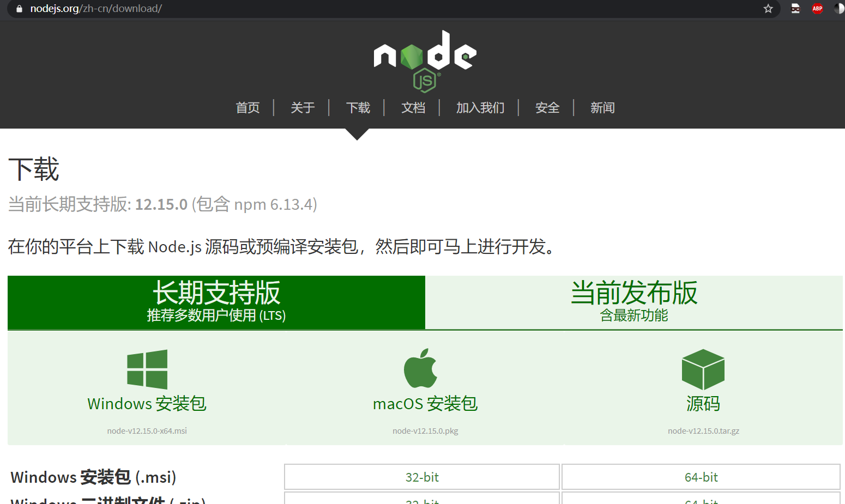845x504 pixels.
Task: Click the 源码 link label
Action: 703,404
